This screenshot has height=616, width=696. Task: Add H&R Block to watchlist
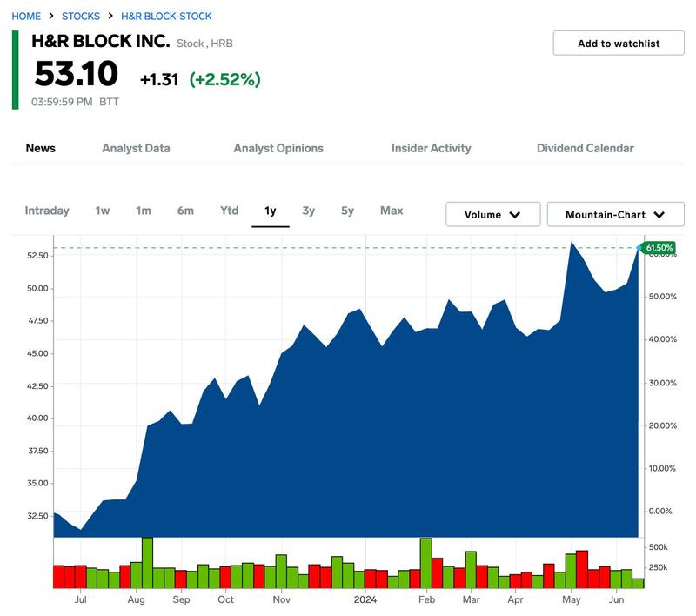pyautogui.click(x=619, y=43)
